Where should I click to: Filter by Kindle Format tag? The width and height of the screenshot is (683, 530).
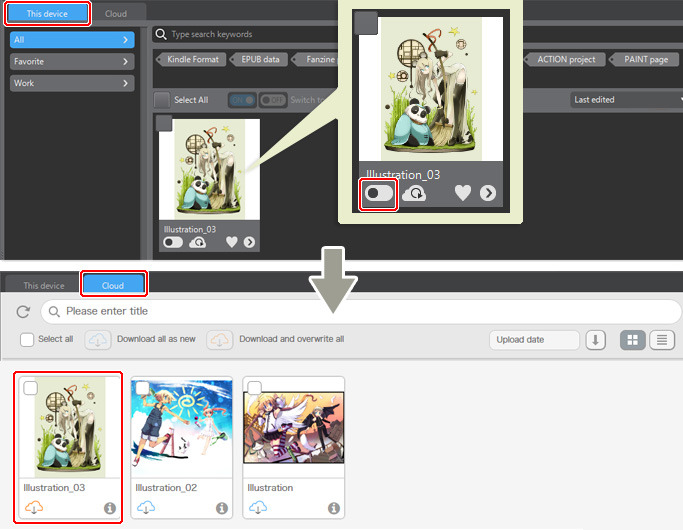192,59
